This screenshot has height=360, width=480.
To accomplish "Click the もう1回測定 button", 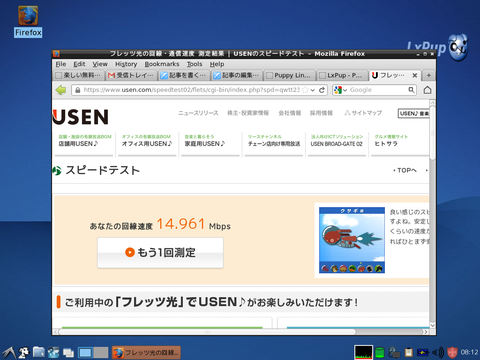I will pos(160,253).
